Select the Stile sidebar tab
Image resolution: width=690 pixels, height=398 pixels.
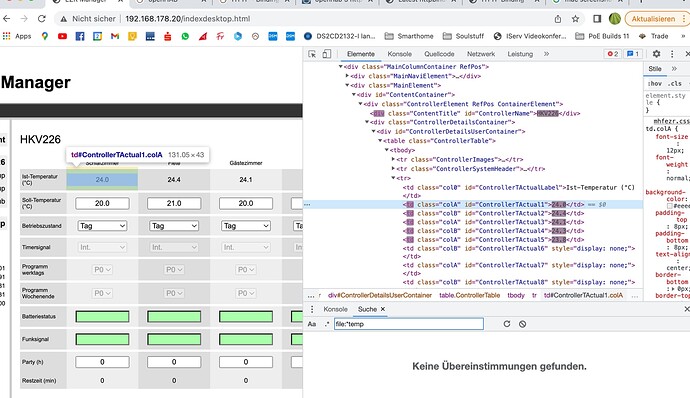click(x=655, y=69)
